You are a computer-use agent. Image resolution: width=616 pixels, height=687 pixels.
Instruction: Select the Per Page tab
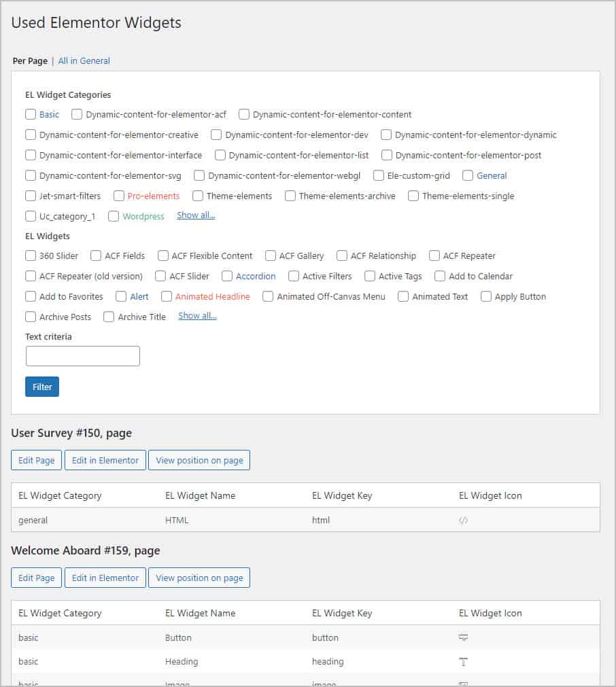click(30, 61)
